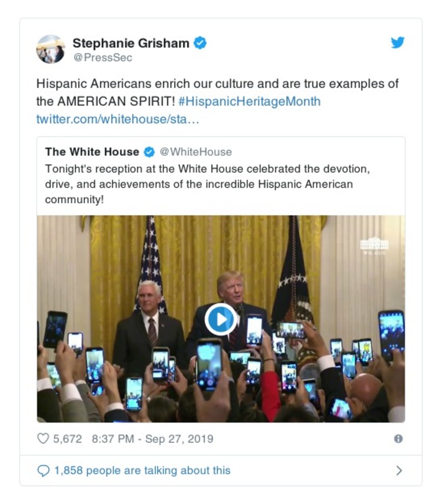This screenshot has width=442, height=504.
Task: Click the WH.GOV watermark logo in video
Action: [374, 246]
